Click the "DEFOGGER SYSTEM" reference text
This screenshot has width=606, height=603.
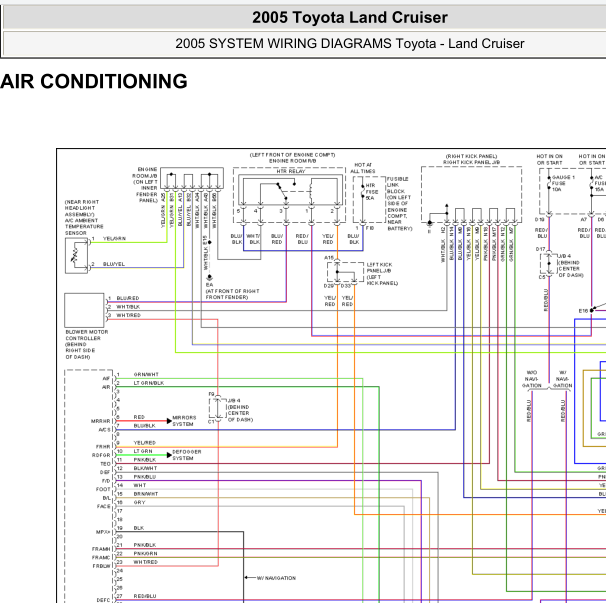pos(187,455)
